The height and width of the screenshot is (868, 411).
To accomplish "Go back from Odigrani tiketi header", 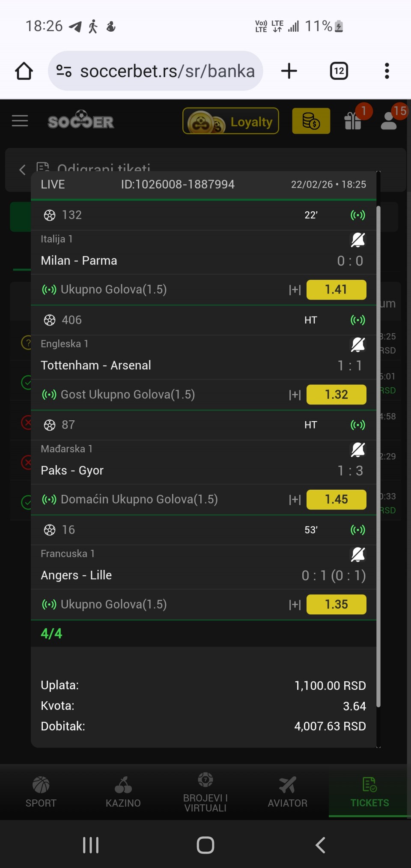I will [22, 170].
